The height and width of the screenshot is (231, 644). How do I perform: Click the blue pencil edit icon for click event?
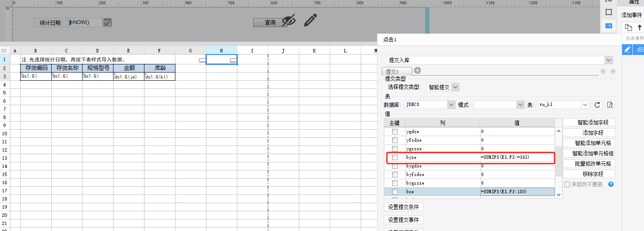[x=627, y=50]
